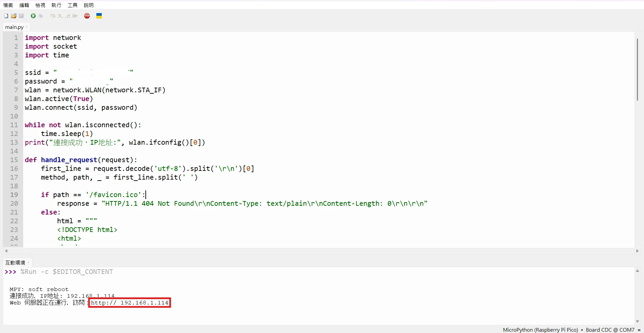This screenshot has width=644, height=333.
Task: Open the 編輯 menu
Action: point(24,5)
